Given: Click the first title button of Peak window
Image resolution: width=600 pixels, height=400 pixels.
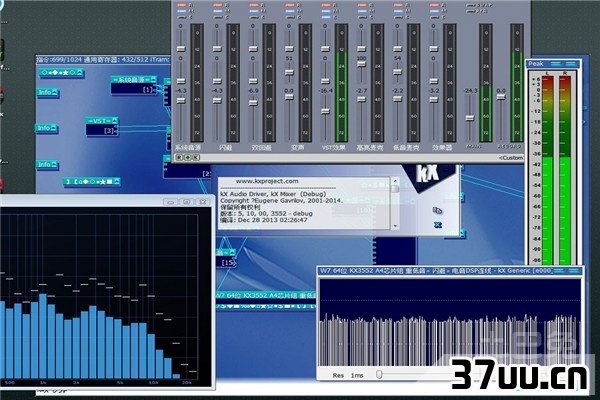Looking at the screenshot, I should (x=556, y=64).
